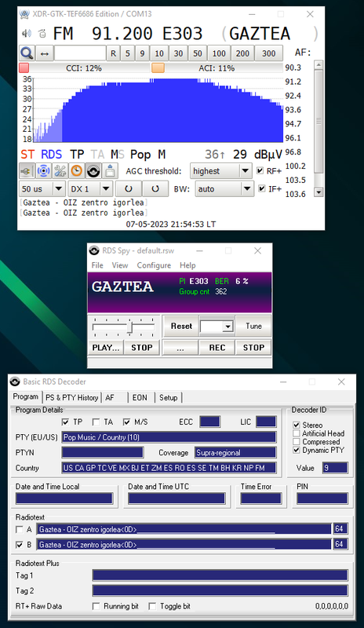Click the Reset button in RDS Spy
The image size is (364, 628).
tap(181, 326)
